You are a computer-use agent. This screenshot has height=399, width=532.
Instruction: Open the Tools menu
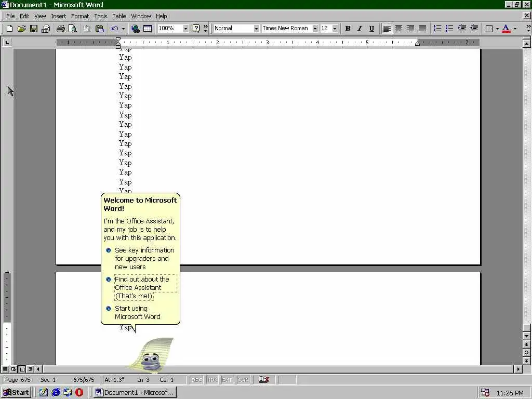click(x=100, y=16)
